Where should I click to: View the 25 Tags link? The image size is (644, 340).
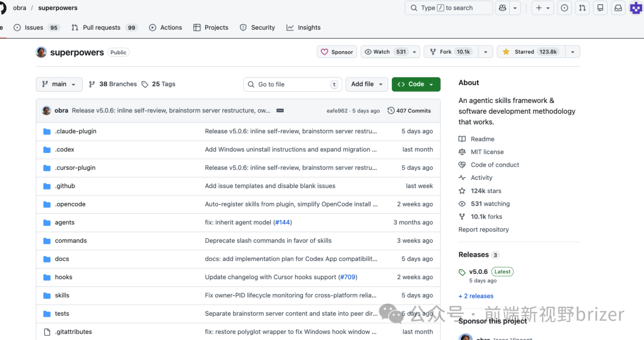(x=159, y=84)
